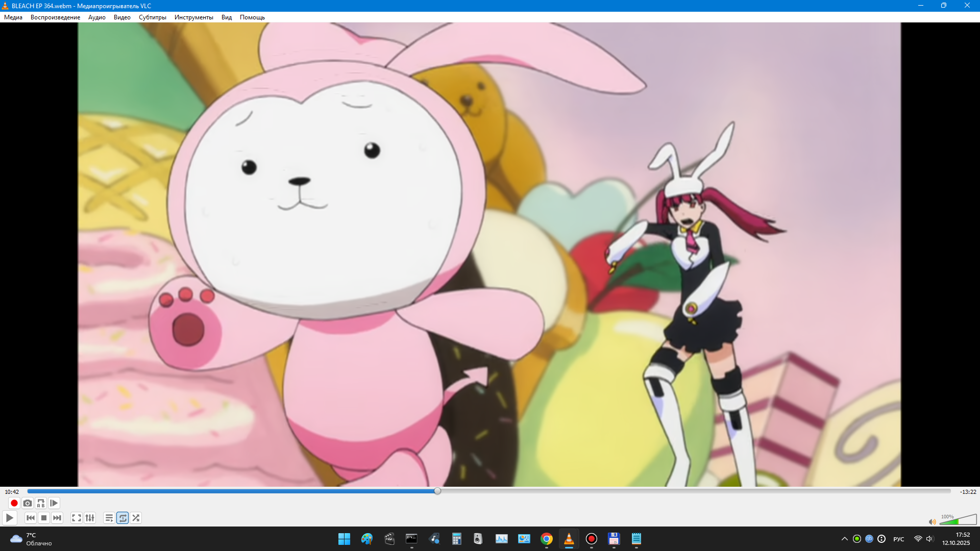Expand the Инструменты menu
Image resolution: width=980 pixels, height=551 pixels.
click(194, 17)
